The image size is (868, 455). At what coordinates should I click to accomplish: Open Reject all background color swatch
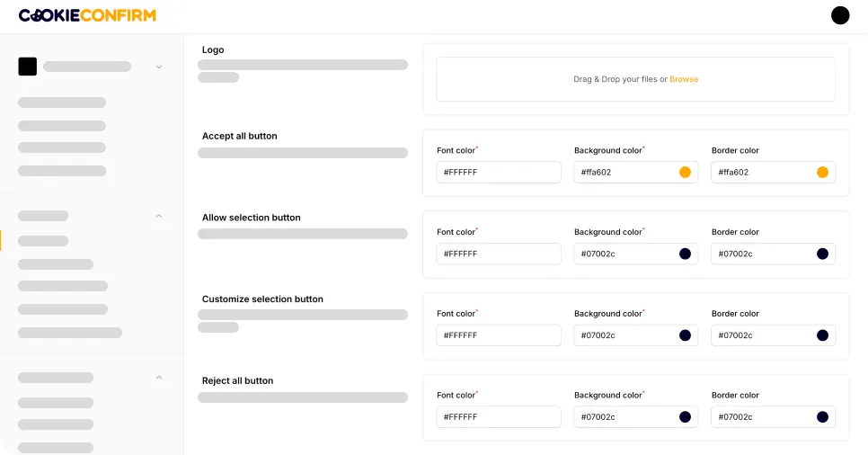685,417
